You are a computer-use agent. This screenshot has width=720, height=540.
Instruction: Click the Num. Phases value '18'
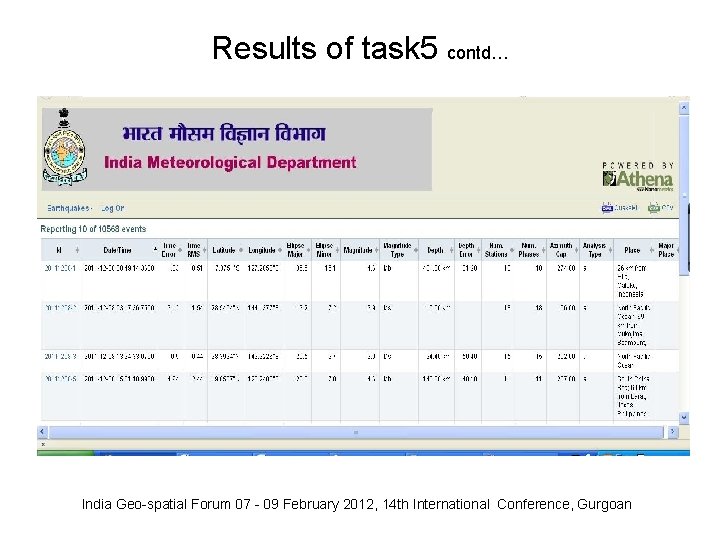[539, 308]
